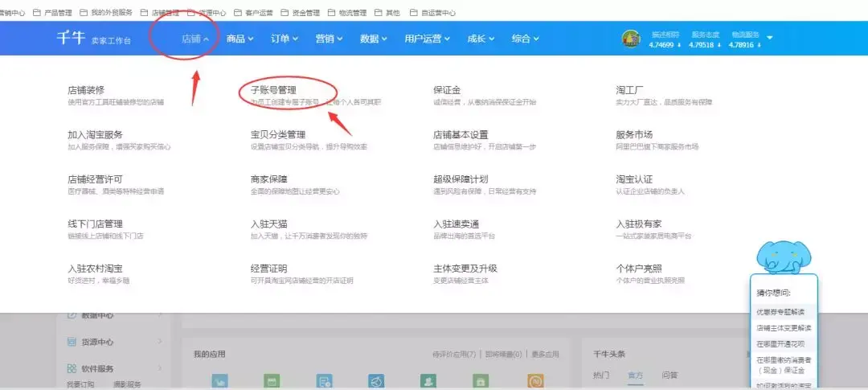Click 在哪里缴纳消费者保证金 suggestion
The height and width of the screenshot is (390, 868).
[x=784, y=364]
